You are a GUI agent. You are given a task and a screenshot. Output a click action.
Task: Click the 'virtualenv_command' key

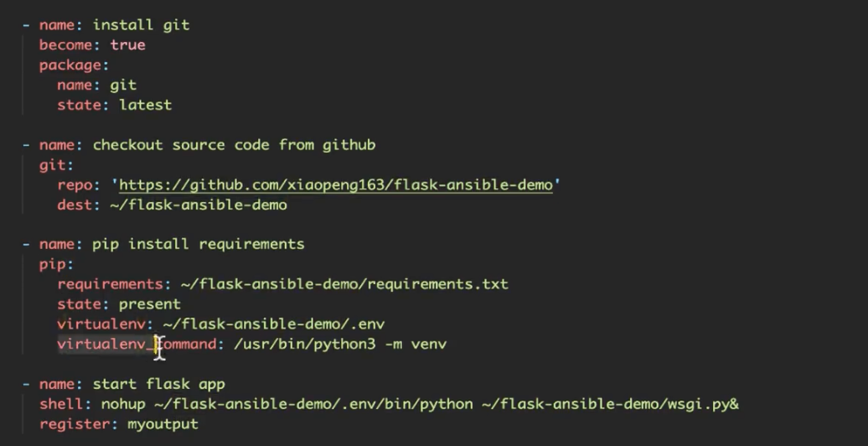[136, 344]
